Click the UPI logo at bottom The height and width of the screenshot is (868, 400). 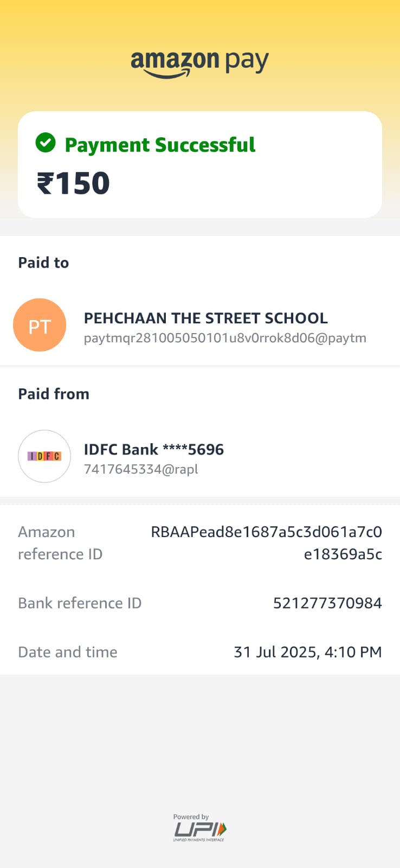click(x=199, y=830)
